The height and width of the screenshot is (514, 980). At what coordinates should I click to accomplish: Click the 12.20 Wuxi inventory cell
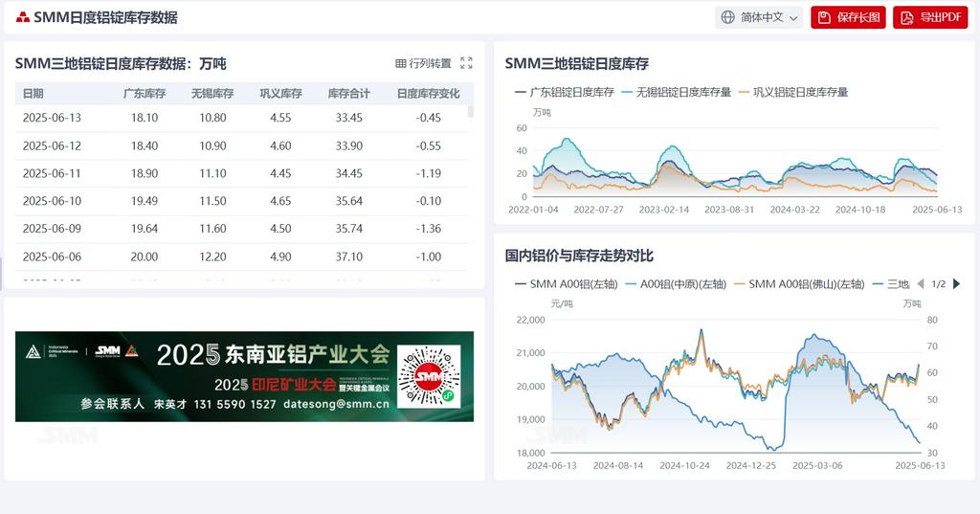pos(212,257)
